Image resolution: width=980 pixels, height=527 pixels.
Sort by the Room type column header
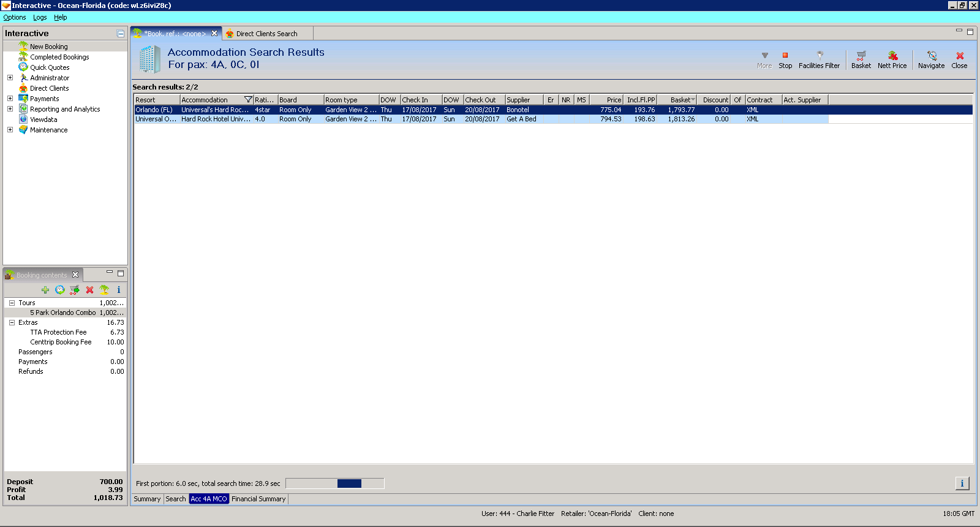click(x=352, y=100)
